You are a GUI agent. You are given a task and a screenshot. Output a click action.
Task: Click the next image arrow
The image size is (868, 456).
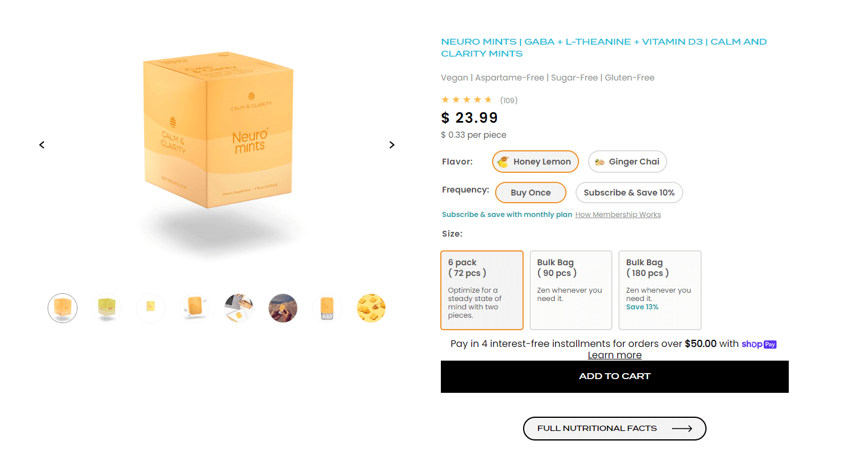(391, 145)
